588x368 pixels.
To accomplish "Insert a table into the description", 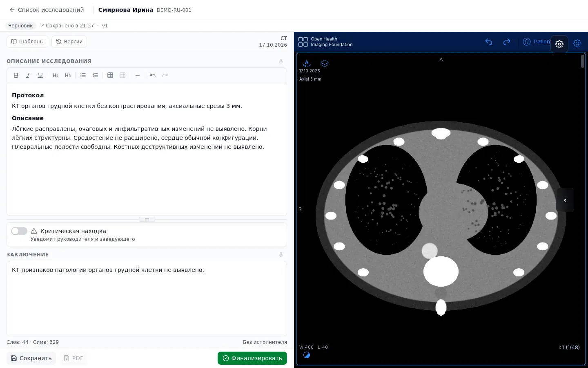I will [110, 75].
